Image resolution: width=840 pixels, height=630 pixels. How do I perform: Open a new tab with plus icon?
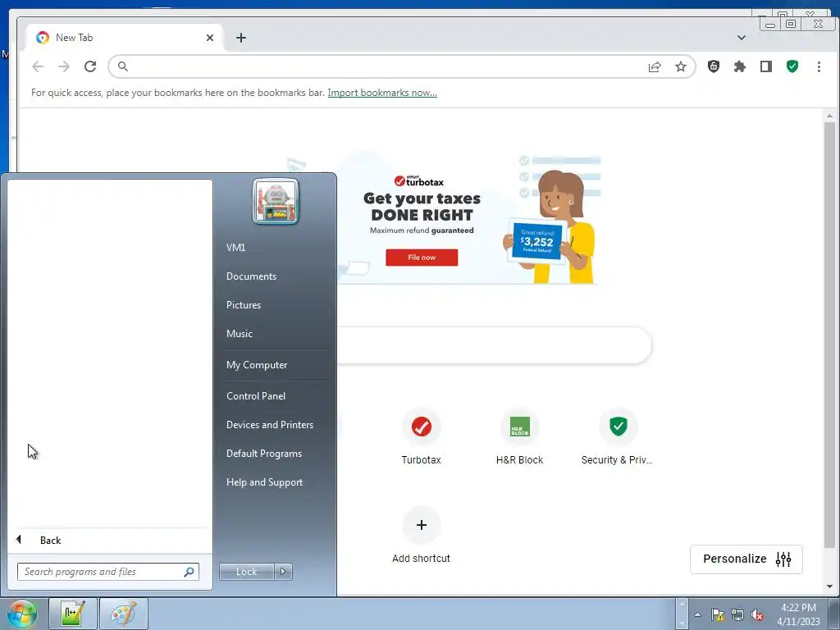[241, 38]
